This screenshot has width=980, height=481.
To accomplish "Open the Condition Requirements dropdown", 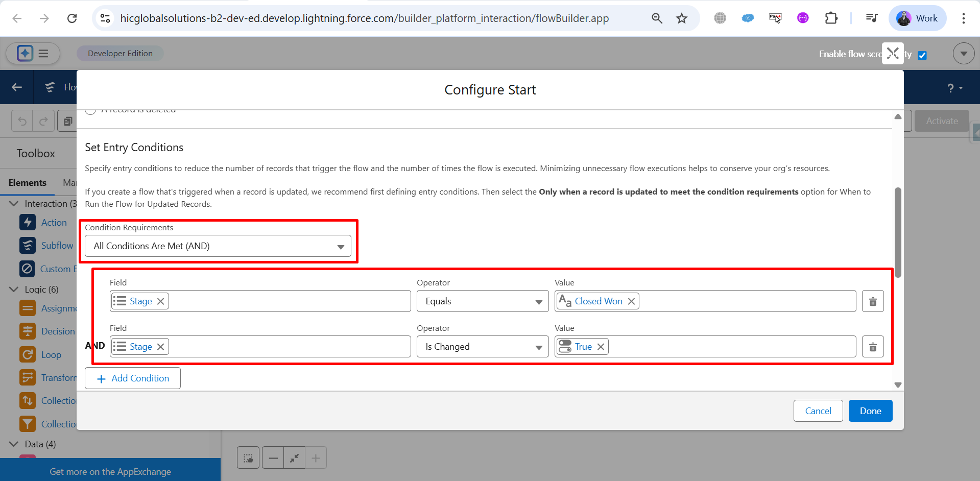I will tap(218, 246).
